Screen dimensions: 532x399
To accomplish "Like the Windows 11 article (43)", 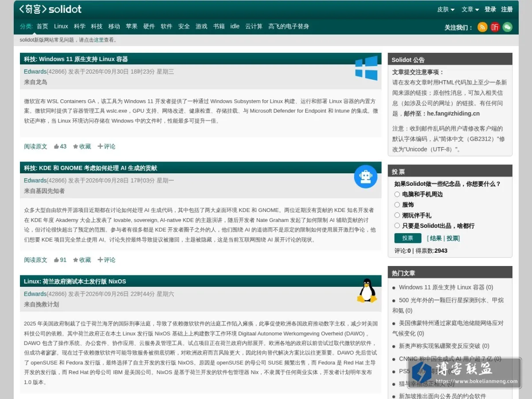I will (60, 146).
